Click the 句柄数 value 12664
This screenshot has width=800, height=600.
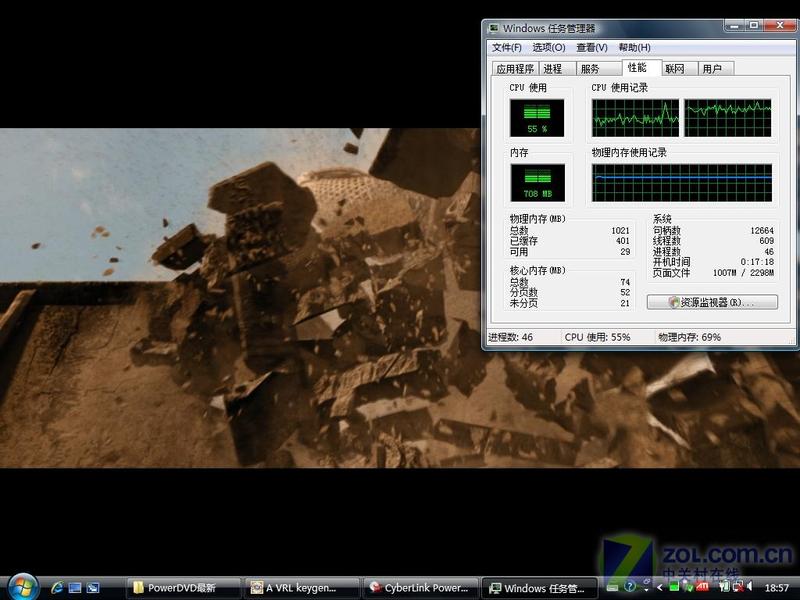[x=762, y=231]
